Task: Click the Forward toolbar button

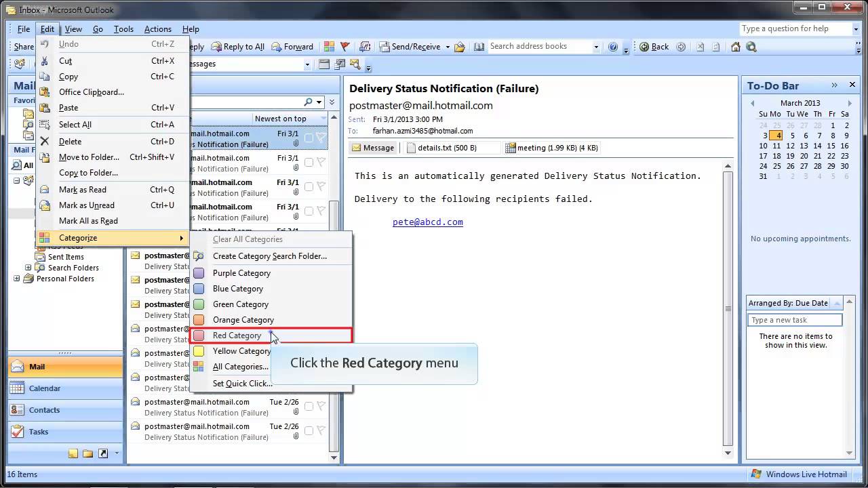Action: (x=292, y=47)
